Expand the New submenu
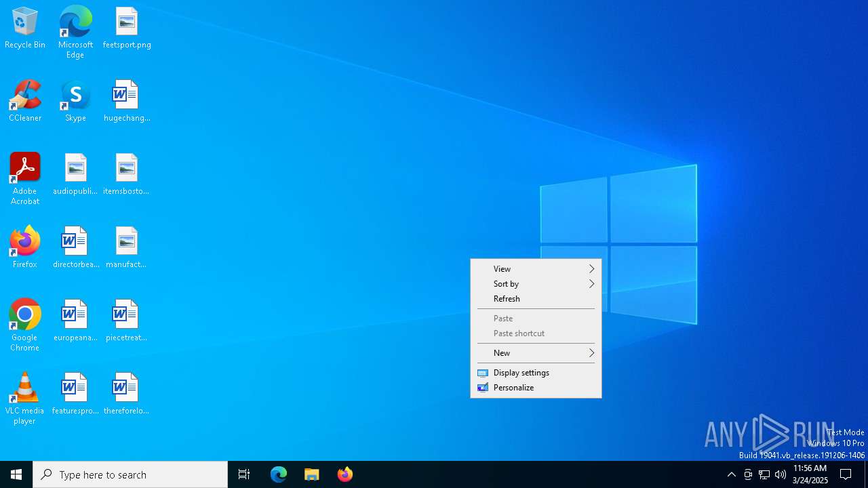 [x=536, y=353]
